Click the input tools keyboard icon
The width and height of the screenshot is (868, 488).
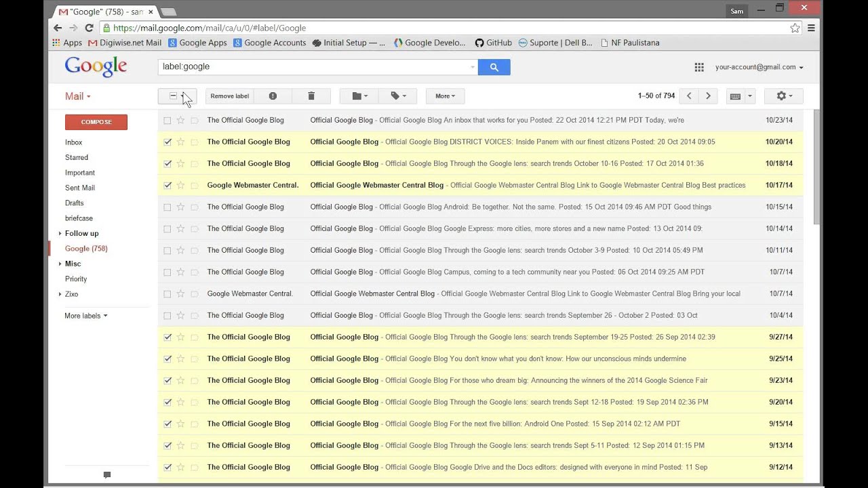tap(735, 96)
